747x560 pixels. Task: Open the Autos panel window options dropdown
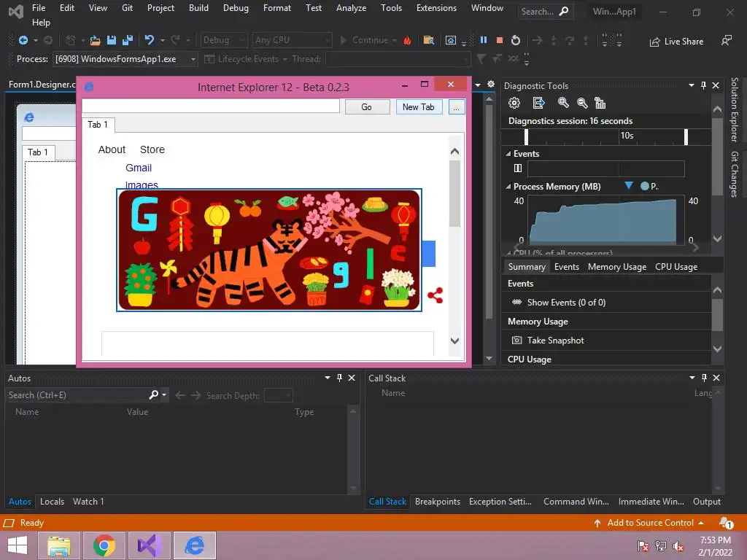point(328,378)
